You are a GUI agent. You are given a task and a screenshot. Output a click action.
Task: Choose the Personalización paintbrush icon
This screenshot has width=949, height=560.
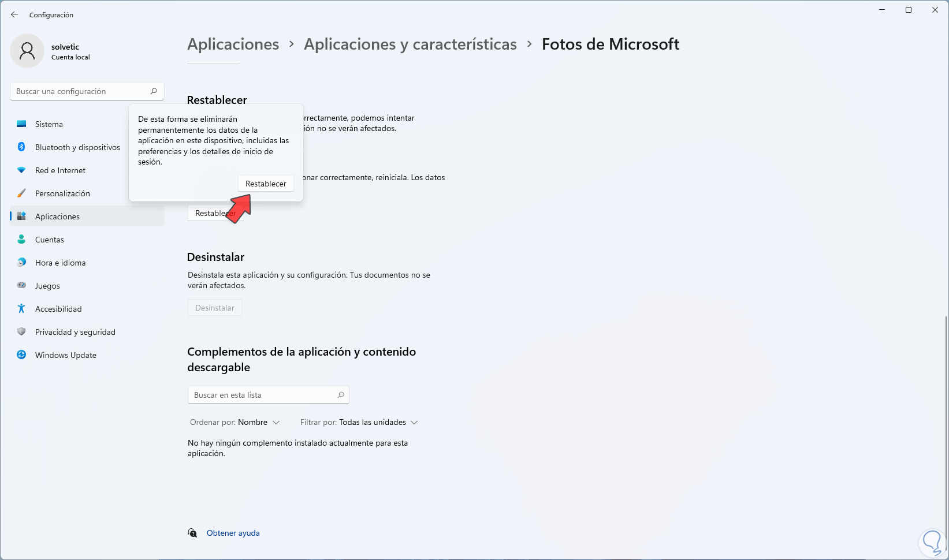click(21, 193)
